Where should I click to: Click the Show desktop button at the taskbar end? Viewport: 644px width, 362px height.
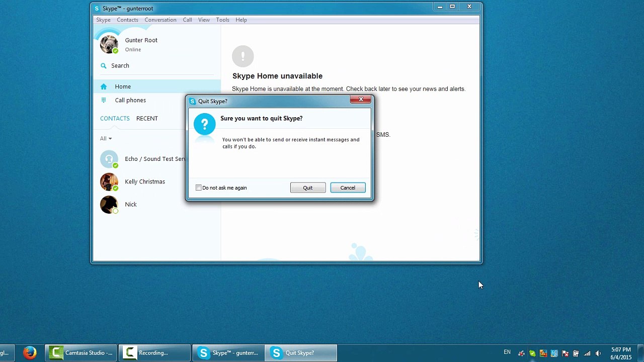point(640,353)
